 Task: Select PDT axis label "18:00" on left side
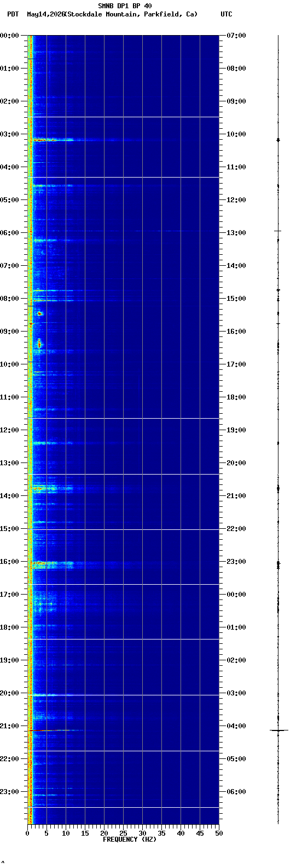point(9,627)
